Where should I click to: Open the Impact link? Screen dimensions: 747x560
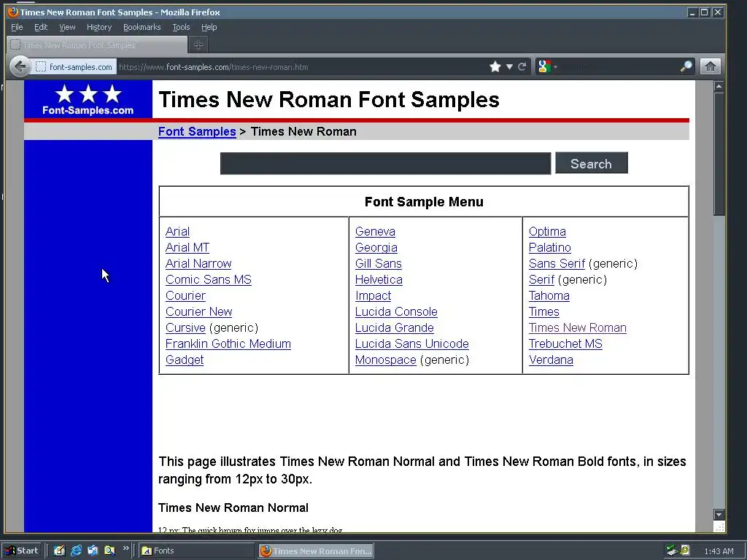coord(373,296)
